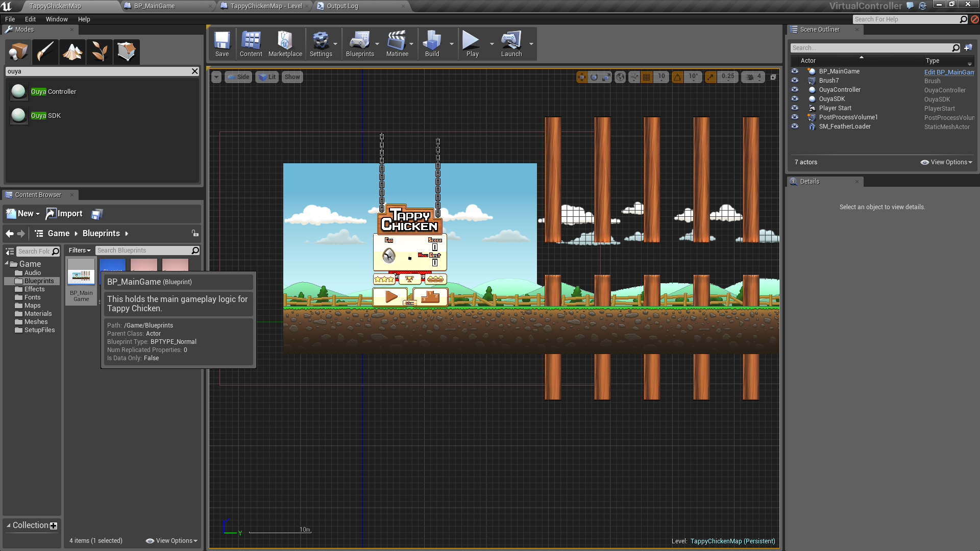Toggle visibility of SM_FeatherLoader actor
Image resolution: width=980 pixels, height=551 pixels.
pos(795,127)
